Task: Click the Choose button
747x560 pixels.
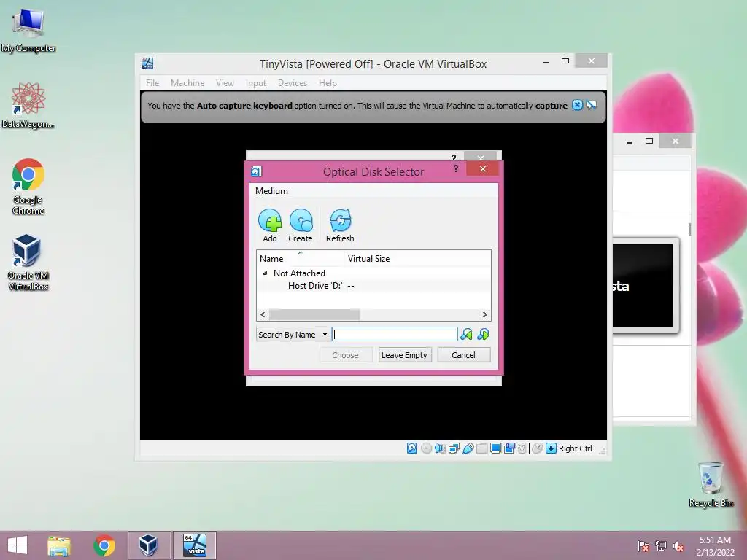Action: click(x=345, y=355)
